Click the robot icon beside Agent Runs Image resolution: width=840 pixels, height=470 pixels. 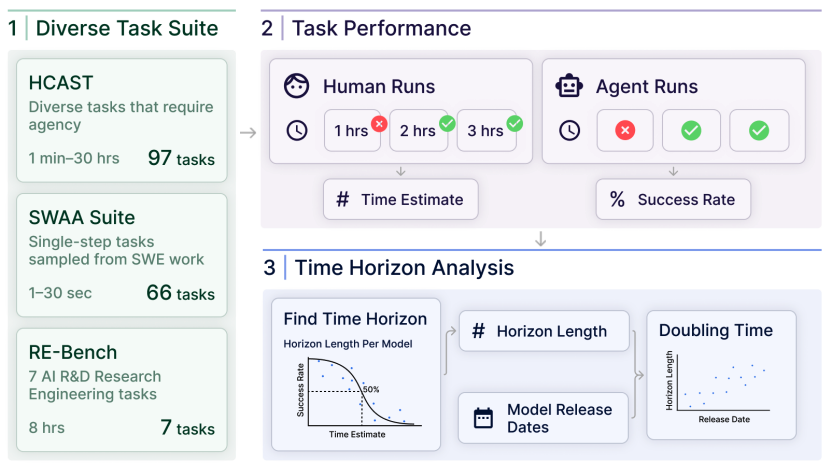click(x=570, y=86)
